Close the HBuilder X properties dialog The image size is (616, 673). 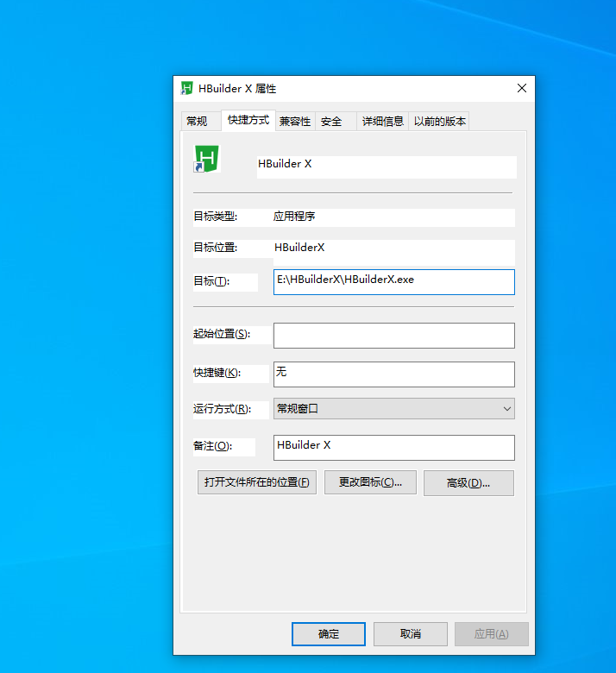[521, 89]
